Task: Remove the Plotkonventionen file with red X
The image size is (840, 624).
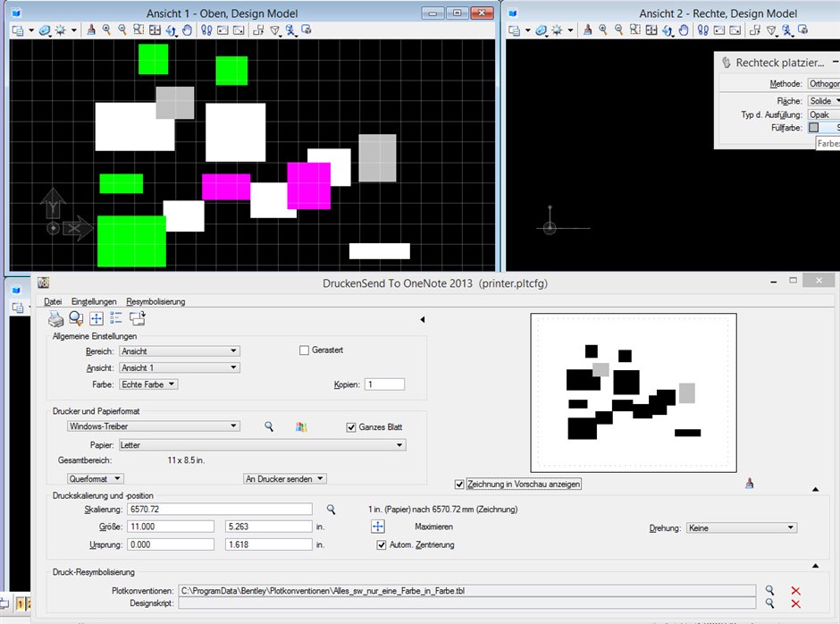Action: 795,591
